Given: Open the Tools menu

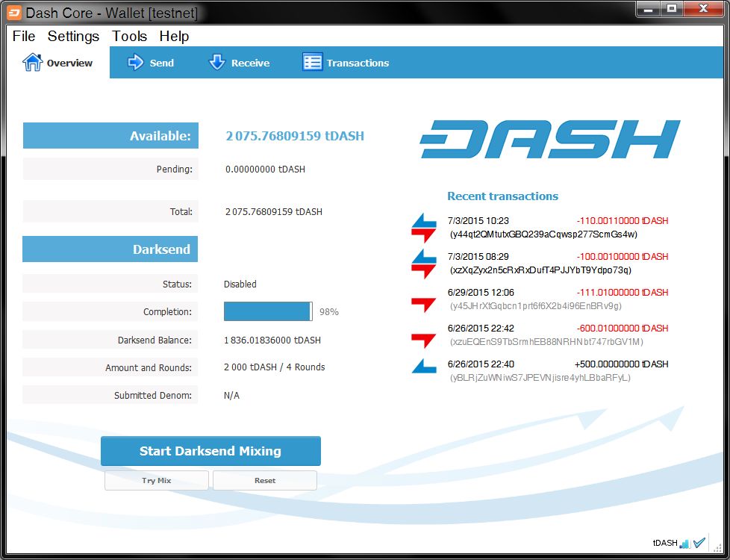Looking at the screenshot, I should click(129, 36).
